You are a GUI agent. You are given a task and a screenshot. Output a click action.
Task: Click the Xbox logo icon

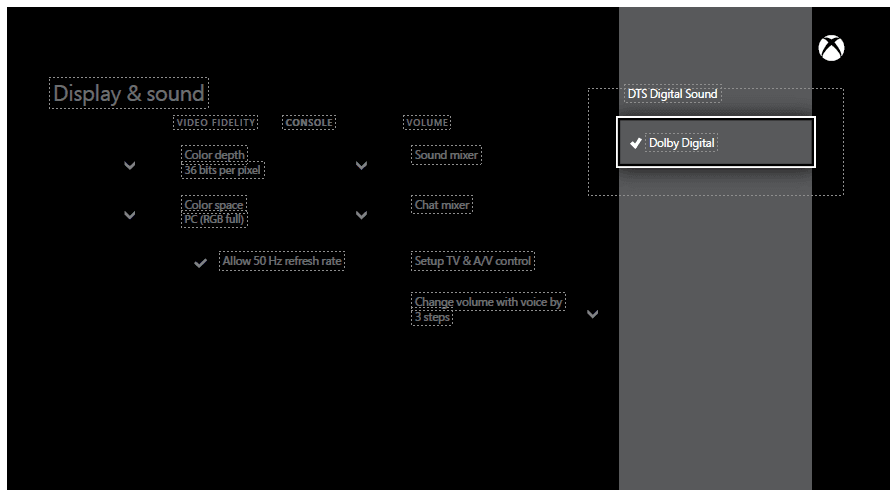[x=831, y=48]
